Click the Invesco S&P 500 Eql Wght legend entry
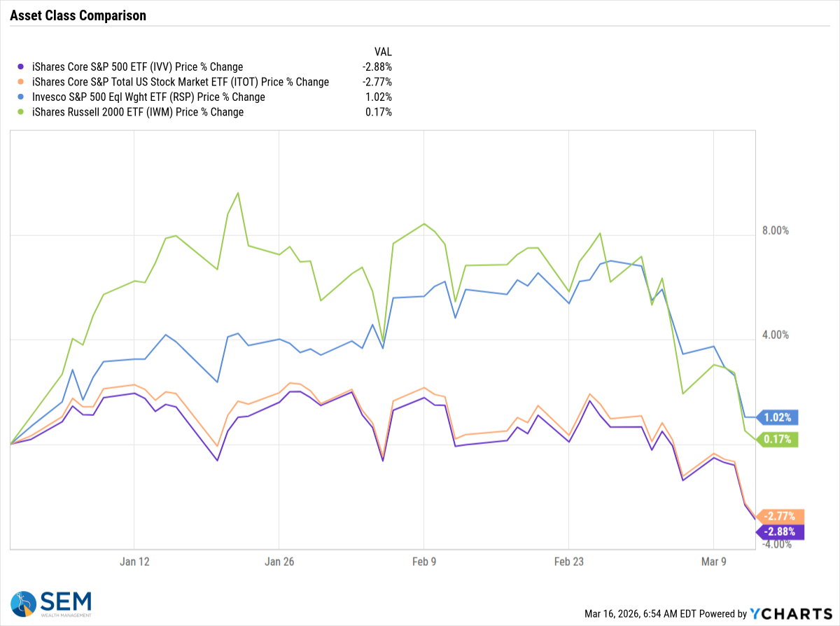Viewport: 840px width, 626px height. pyautogui.click(x=148, y=97)
